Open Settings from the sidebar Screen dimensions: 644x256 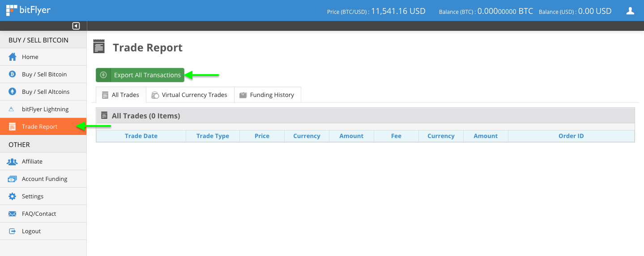(43, 196)
